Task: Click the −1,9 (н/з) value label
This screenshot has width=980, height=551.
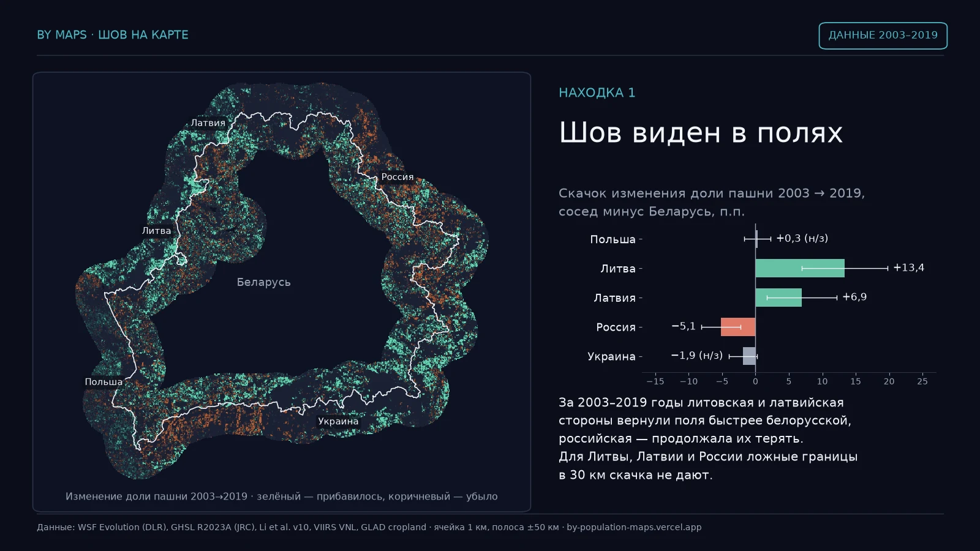Action: click(x=697, y=356)
